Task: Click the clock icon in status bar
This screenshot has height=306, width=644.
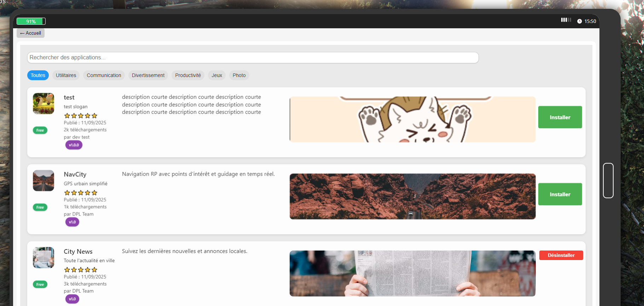Action: (579, 22)
